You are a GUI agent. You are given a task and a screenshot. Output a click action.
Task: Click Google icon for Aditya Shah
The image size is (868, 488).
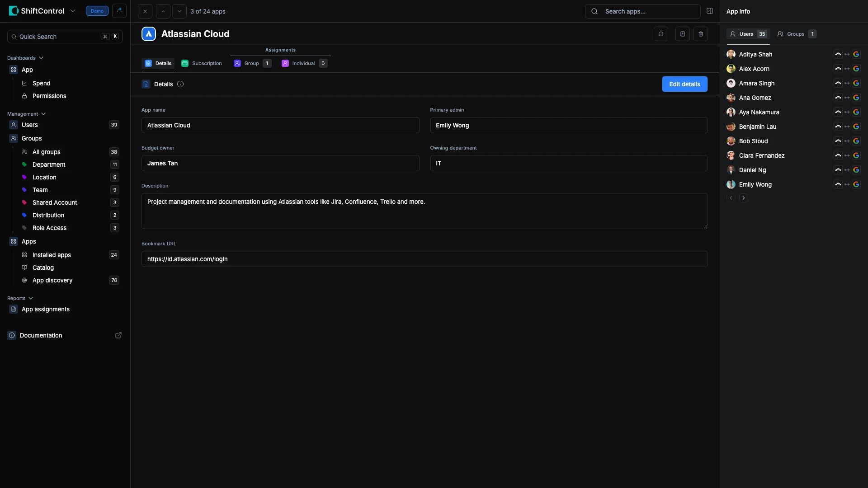point(856,54)
